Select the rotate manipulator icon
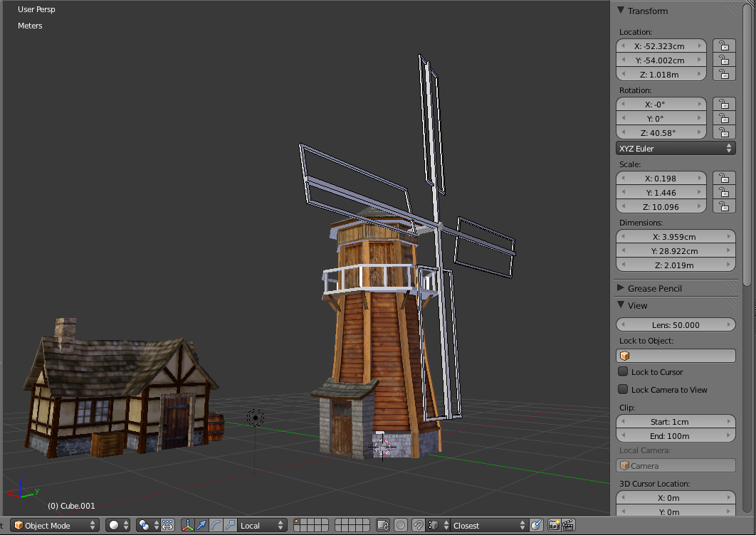Viewport: 756px width, 535px height. [214, 525]
